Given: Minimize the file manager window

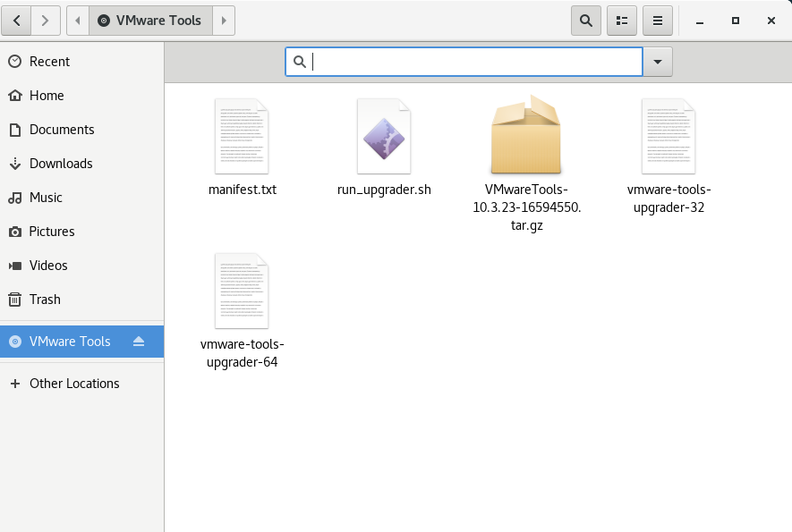Looking at the screenshot, I should coord(700,21).
